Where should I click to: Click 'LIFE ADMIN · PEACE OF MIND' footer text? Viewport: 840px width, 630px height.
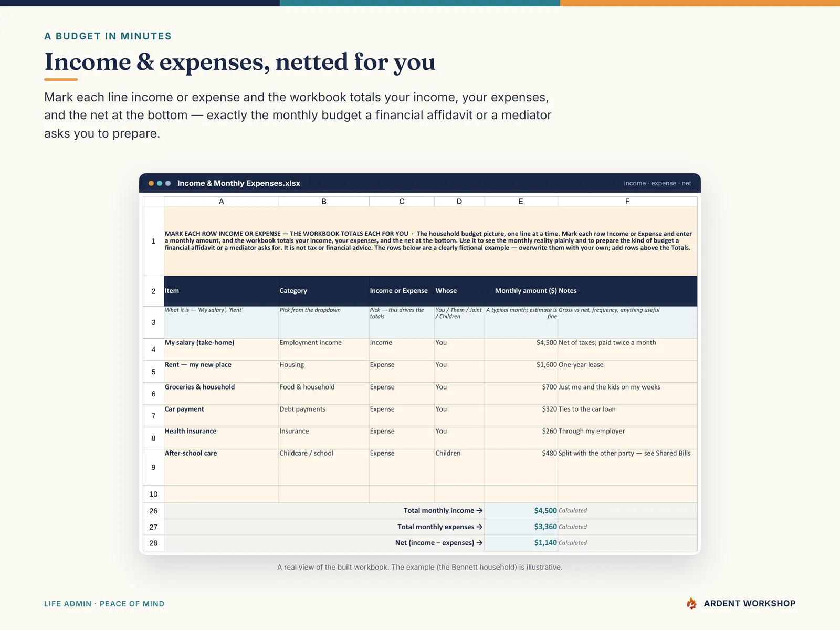click(x=104, y=604)
